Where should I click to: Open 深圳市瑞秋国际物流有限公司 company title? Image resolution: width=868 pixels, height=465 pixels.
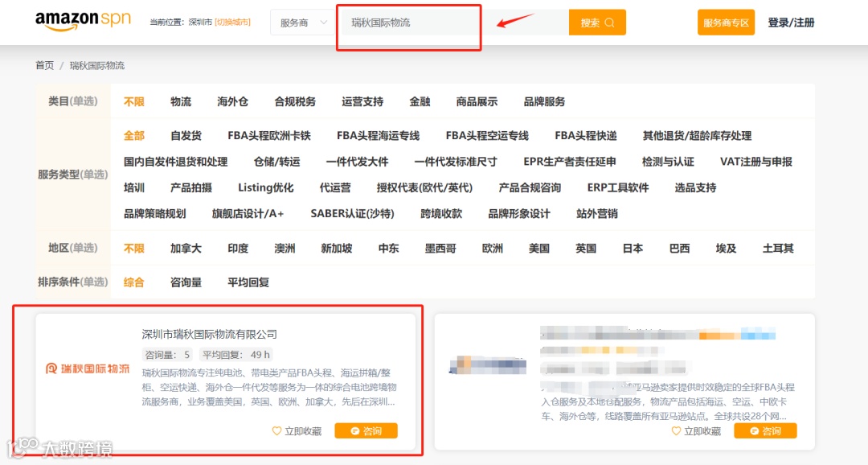click(209, 334)
